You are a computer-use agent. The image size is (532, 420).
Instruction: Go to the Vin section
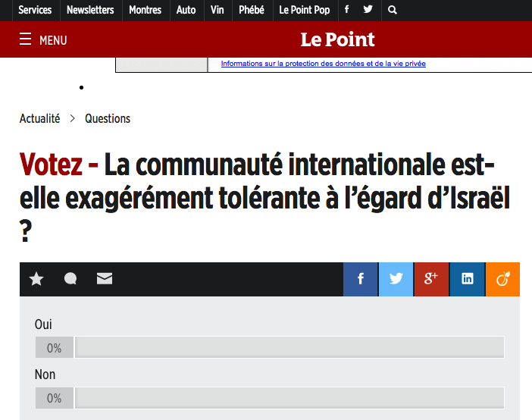[x=217, y=10]
